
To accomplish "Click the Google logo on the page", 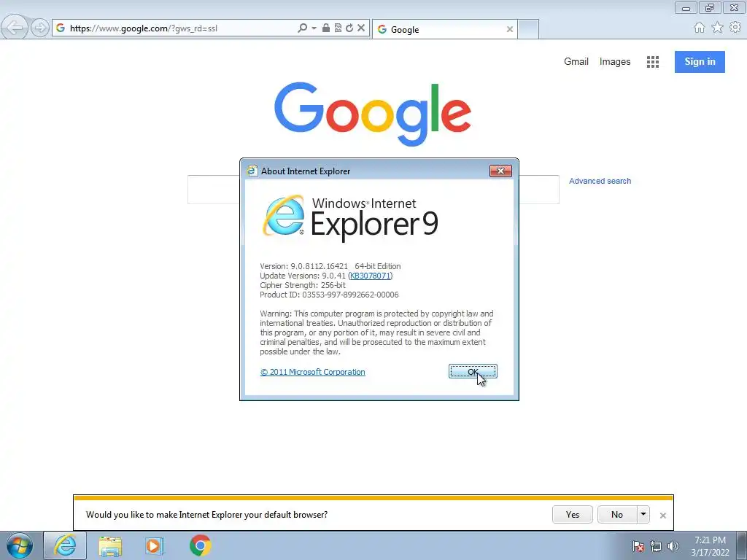I will coord(373,114).
